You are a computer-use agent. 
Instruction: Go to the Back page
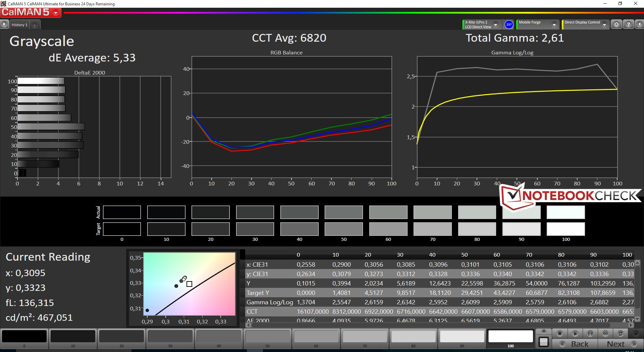pyautogui.click(x=575, y=344)
